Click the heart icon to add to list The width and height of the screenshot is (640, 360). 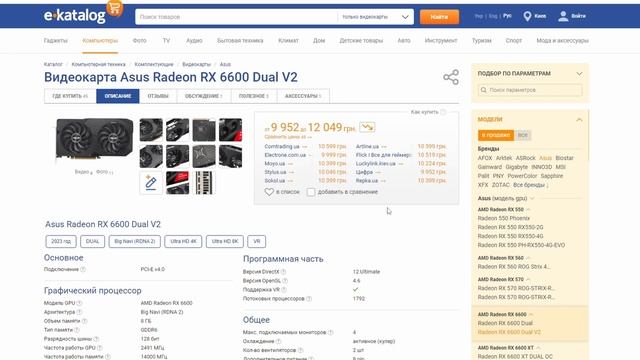[269, 192]
